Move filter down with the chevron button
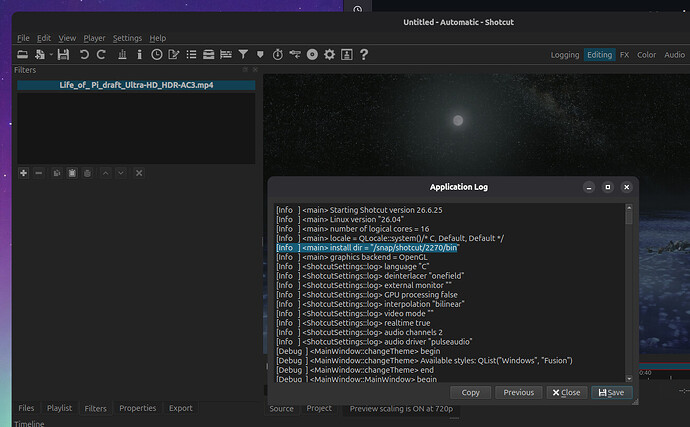 (x=121, y=173)
